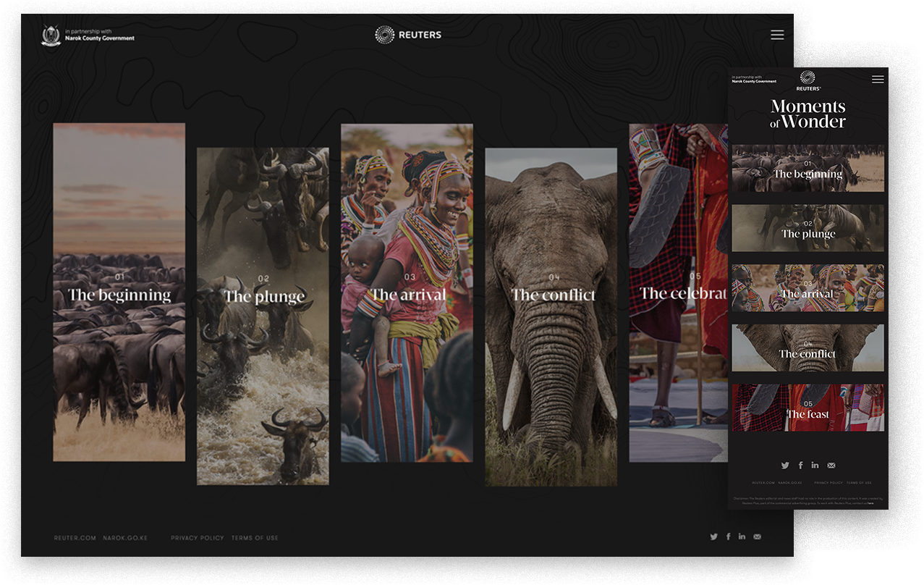
Task: Click the email envelope icon in the desktop footer
Action: point(758,536)
